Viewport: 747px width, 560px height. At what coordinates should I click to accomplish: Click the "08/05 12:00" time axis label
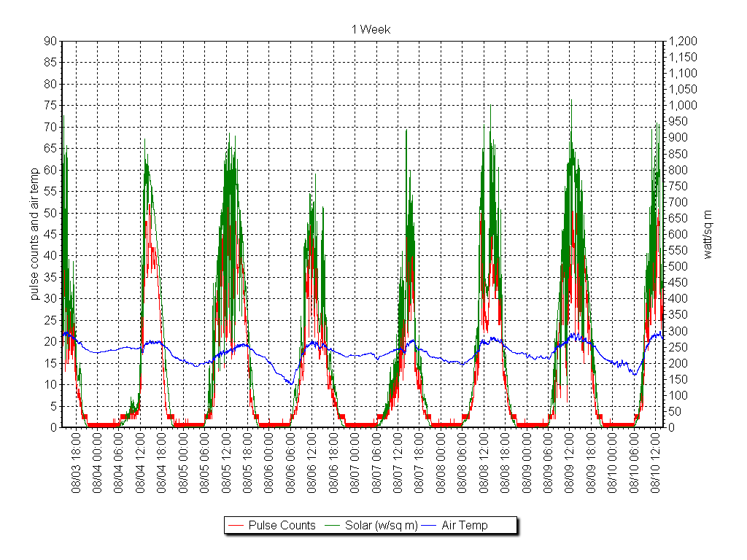click(x=226, y=463)
